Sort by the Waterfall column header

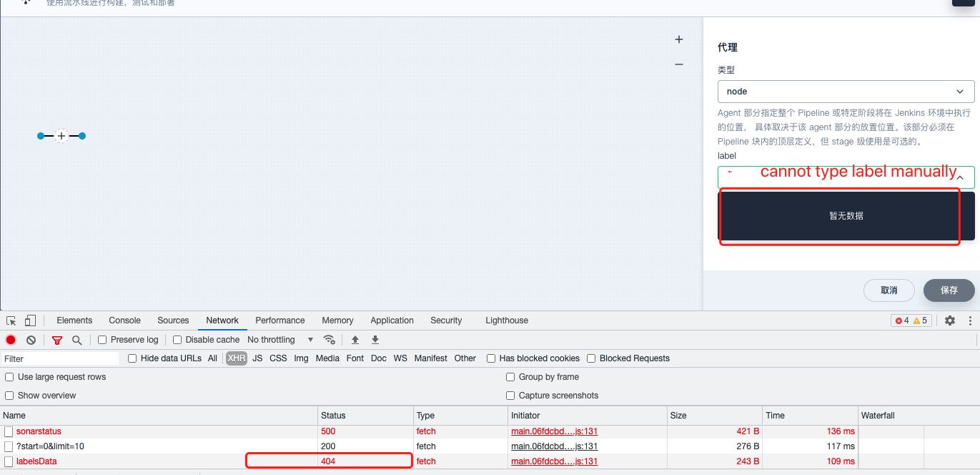click(919, 416)
